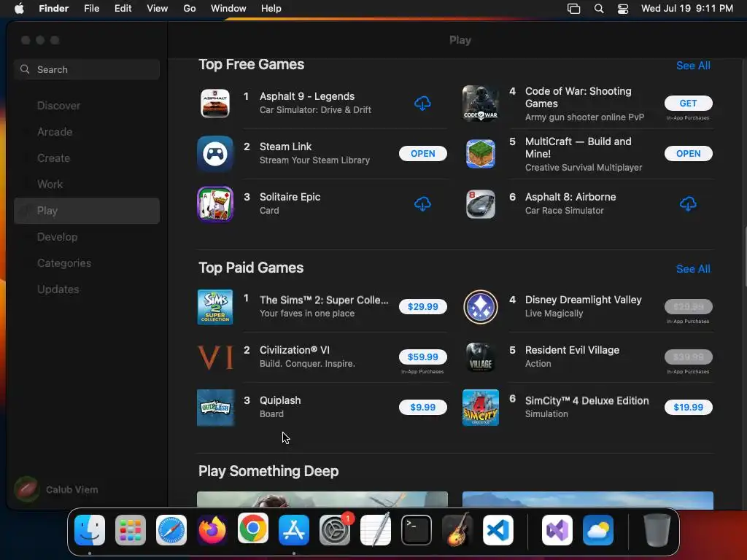
Task: Launch Visual Studio Code from the Dock
Action: coord(498,530)
